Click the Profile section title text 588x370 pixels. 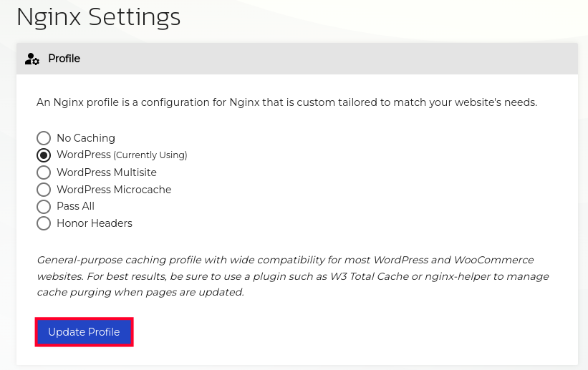[x=64, y=59]
